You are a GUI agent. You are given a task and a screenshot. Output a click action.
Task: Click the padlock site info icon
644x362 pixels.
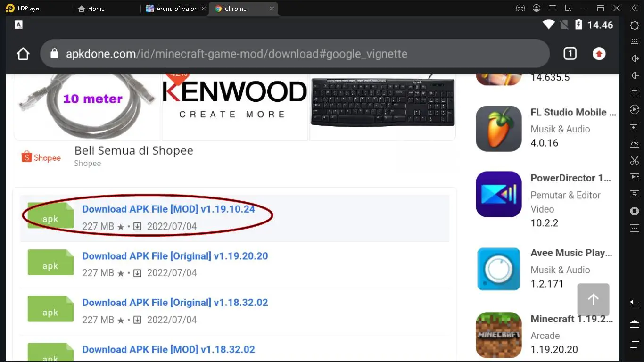(x=54, y=54)
